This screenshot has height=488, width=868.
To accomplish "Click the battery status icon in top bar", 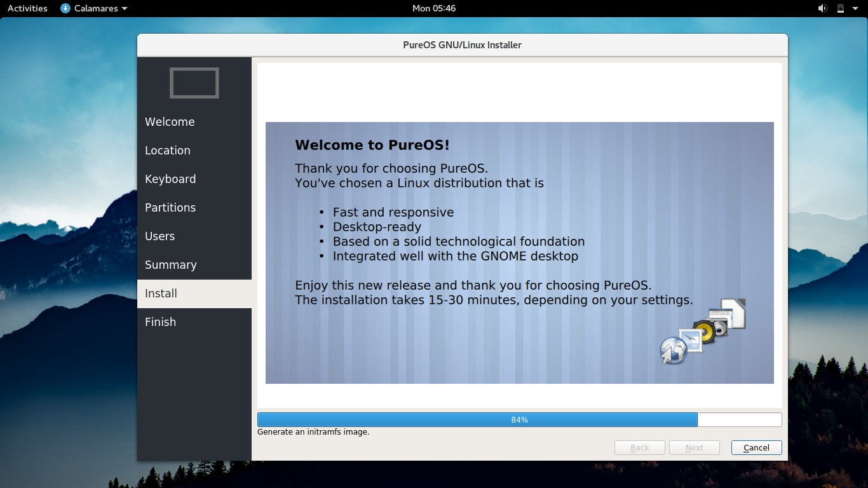I will coord(840,8).
